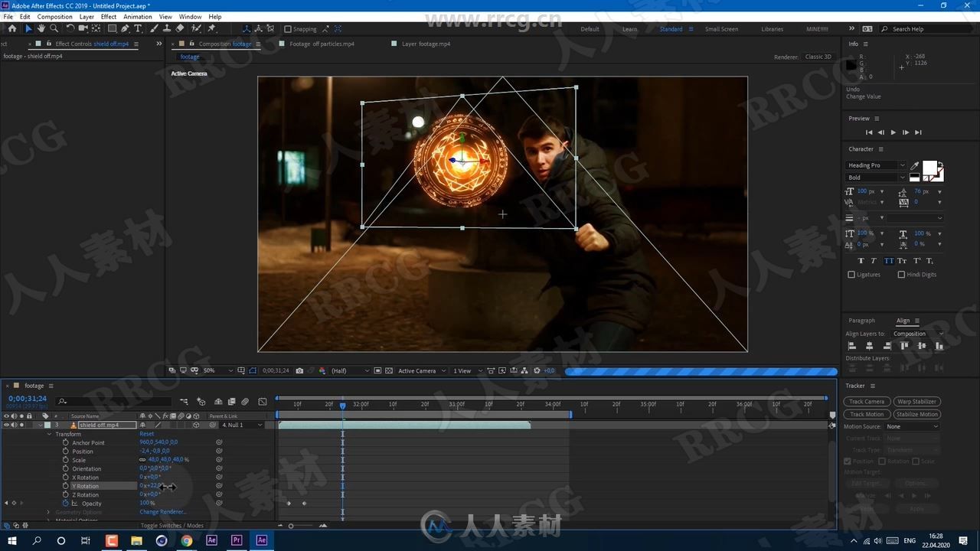
Task: Toggle Y Rotation stopwatch
Action: pos(66,486)
